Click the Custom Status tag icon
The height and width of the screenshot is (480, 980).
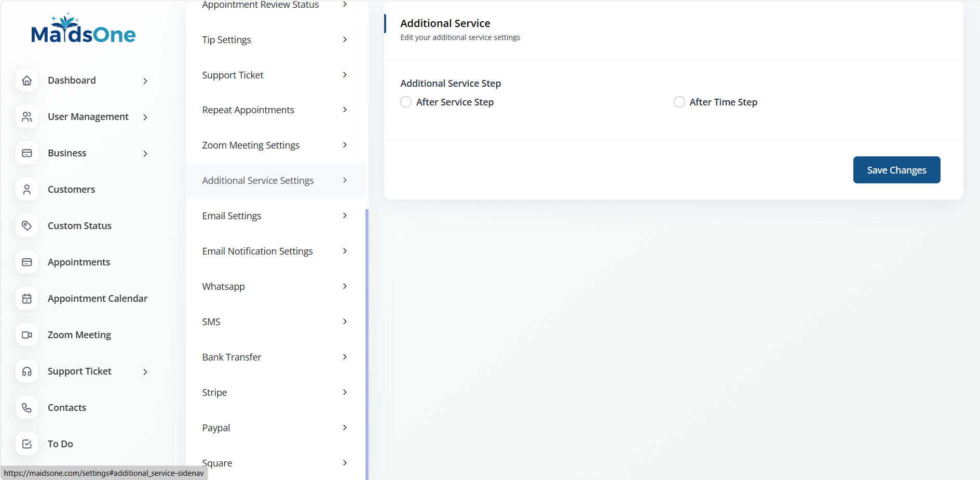[27, 226]
